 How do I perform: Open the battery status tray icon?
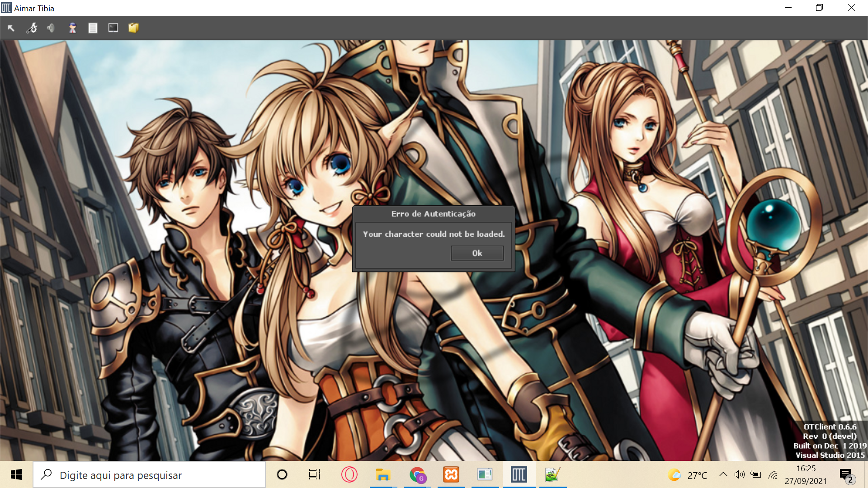tap(755, 474)
